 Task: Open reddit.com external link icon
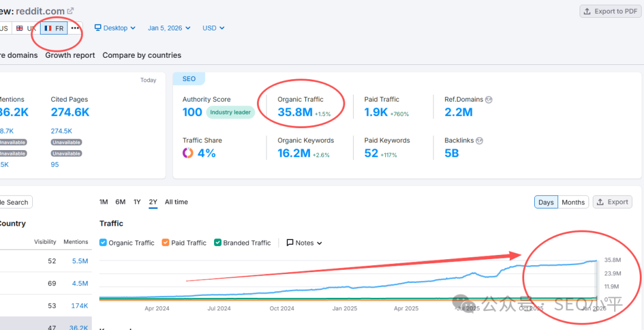coord(70,11)
